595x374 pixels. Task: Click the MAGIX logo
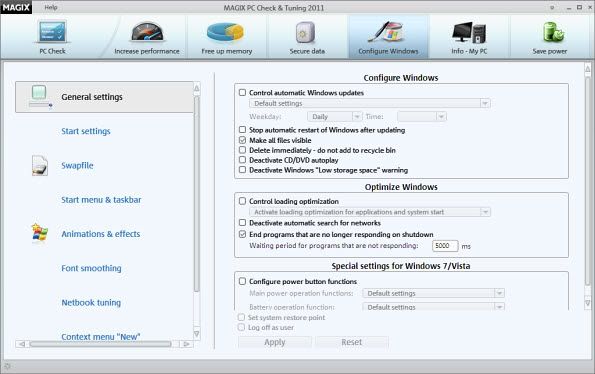point(16,7)
